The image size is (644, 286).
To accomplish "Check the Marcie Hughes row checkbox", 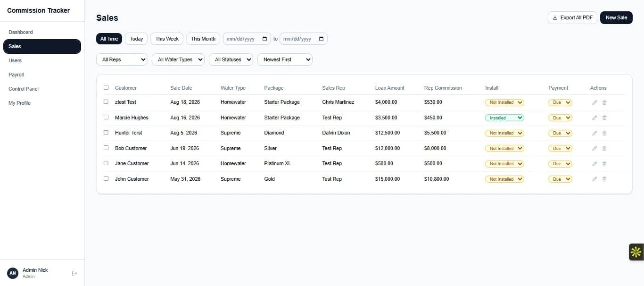I will click(x=106, y=117).
